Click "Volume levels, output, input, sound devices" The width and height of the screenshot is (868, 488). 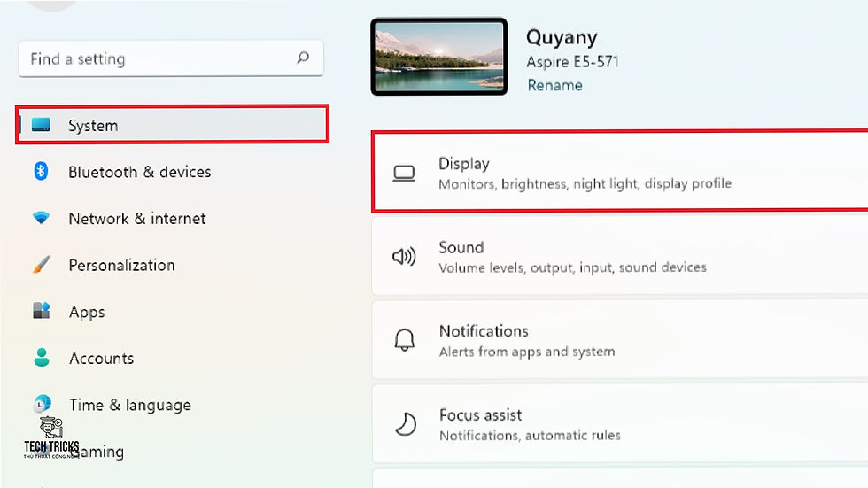click(572, 267)
